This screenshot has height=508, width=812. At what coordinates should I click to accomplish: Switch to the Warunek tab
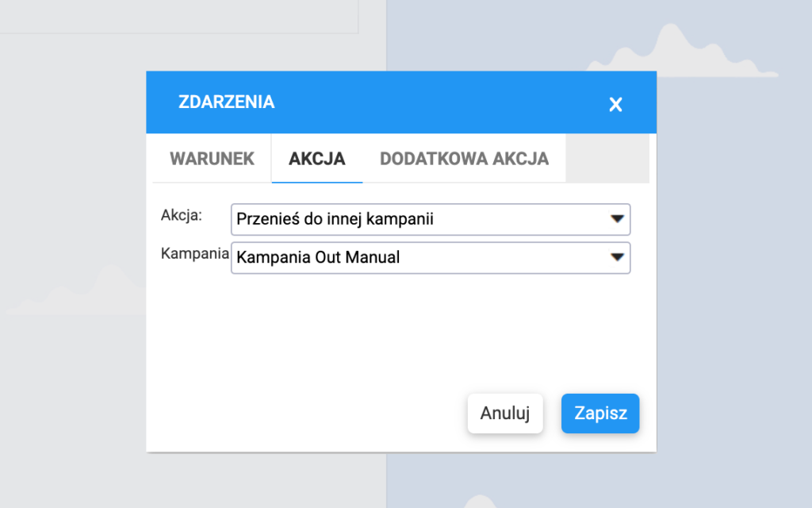pos(212,158)
